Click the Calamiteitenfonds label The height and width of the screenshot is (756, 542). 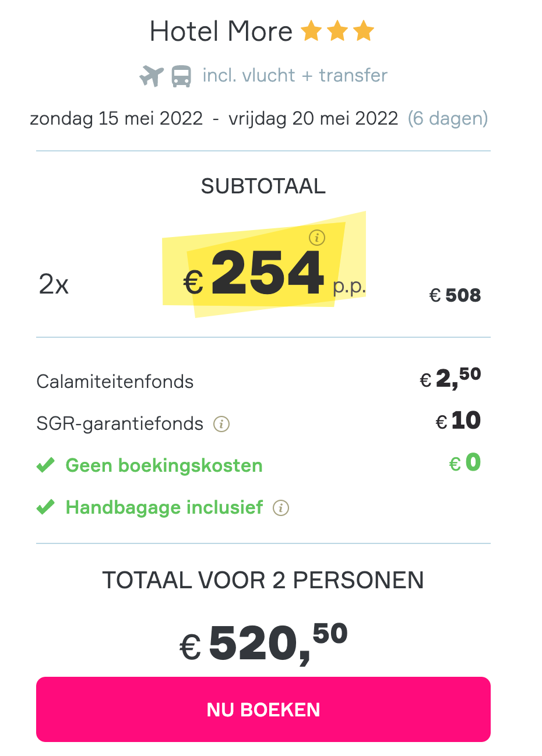115,381
